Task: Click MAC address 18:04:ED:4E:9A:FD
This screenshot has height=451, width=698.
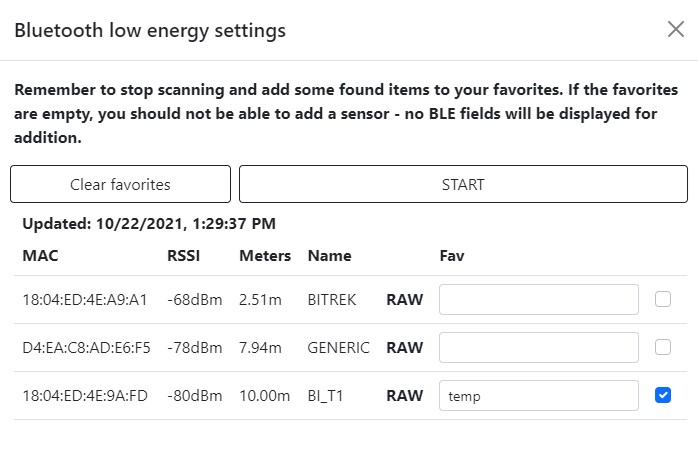Action: 85,396
